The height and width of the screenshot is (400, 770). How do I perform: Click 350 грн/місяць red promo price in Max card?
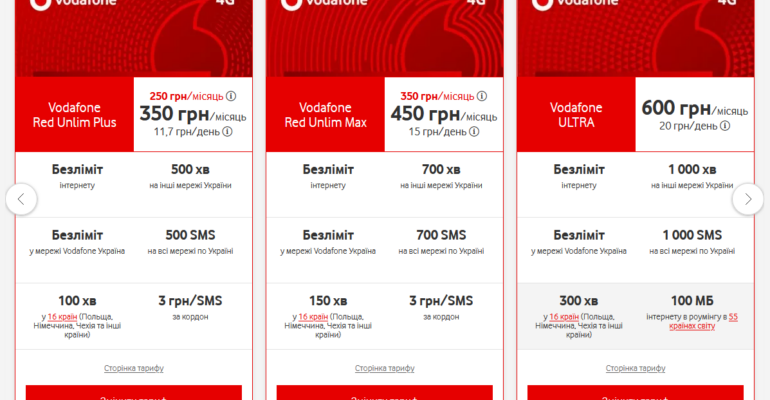point(437,96)
